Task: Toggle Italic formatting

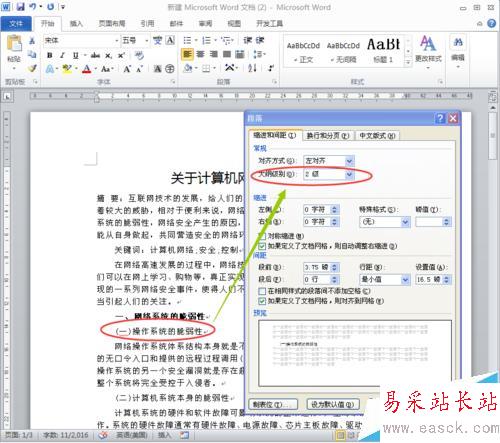Action: click(62, 55)
